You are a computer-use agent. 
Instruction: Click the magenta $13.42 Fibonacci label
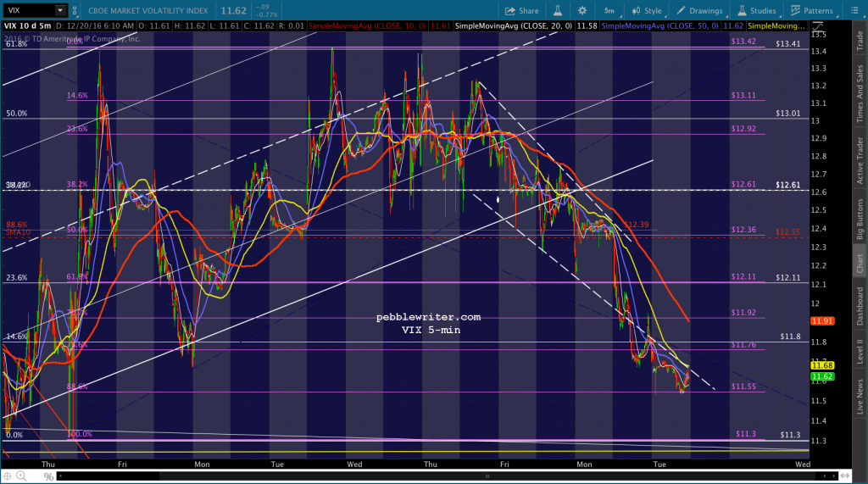743,41
